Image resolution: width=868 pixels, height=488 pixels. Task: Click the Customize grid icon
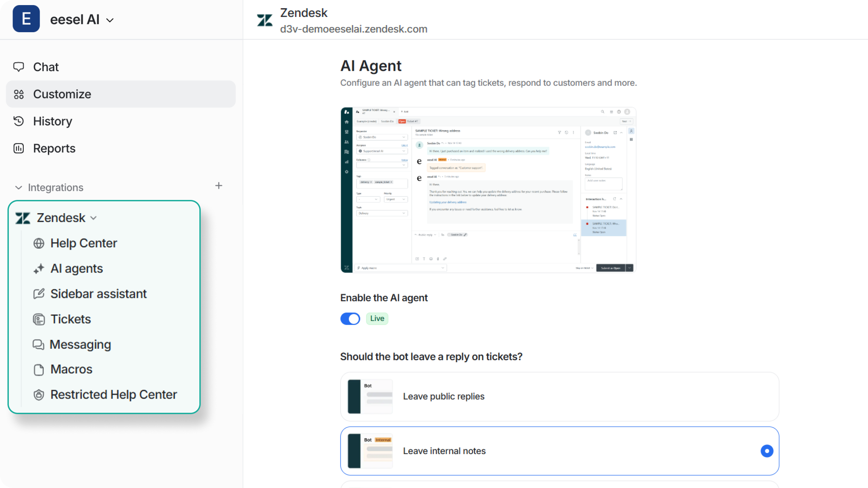pyautogui.click(x=19, y=94)
